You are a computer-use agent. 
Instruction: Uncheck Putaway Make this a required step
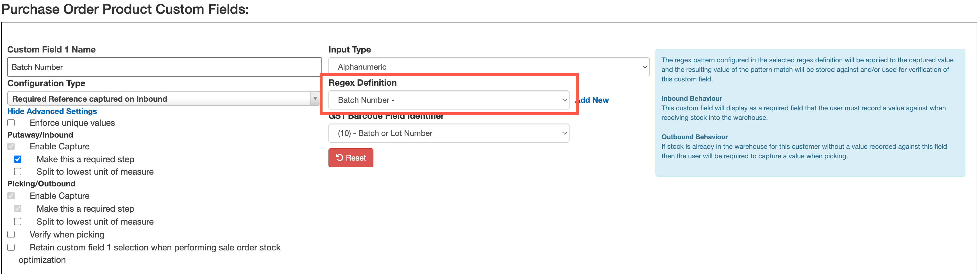point(18,159)
